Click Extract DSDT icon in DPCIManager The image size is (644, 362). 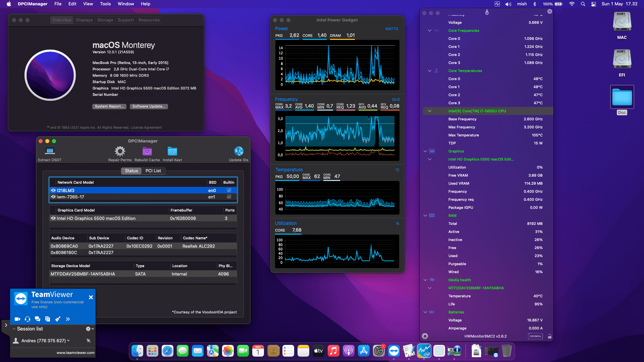click(50, 151)
